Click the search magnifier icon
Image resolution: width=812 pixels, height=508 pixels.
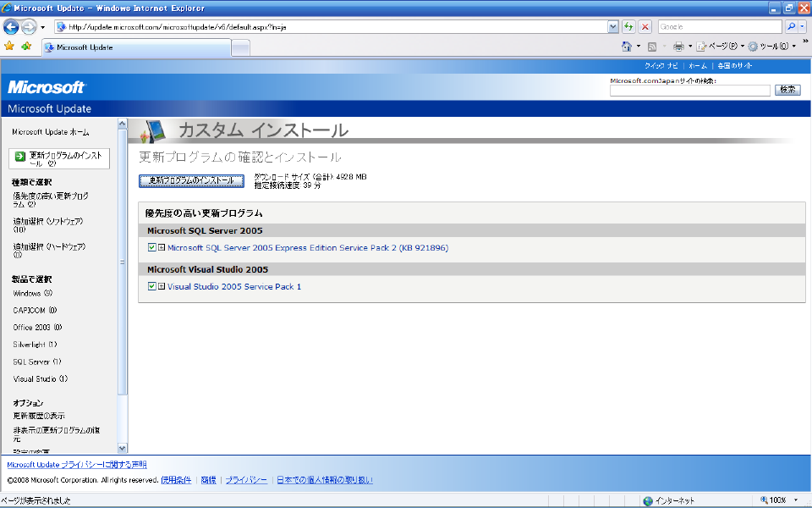point(791,26)
